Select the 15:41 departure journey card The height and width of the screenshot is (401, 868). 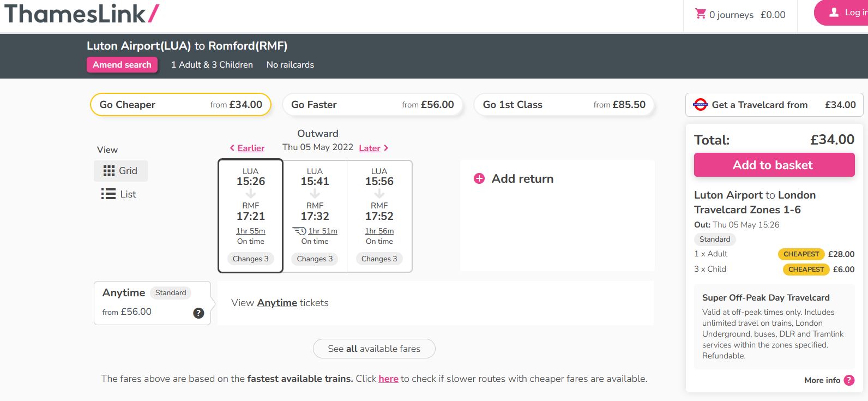pos(315,216)
